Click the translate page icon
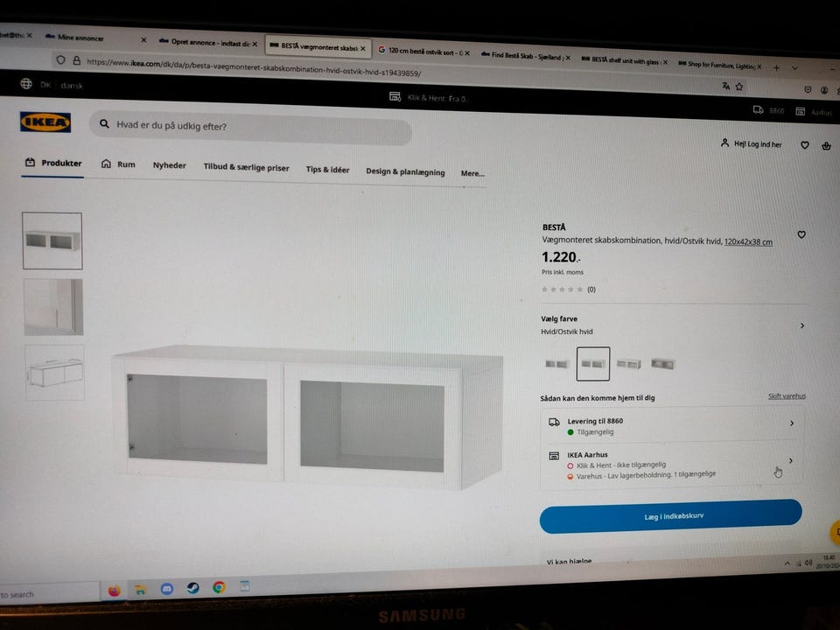The image size is (840, 630). (x=726, y=86)
